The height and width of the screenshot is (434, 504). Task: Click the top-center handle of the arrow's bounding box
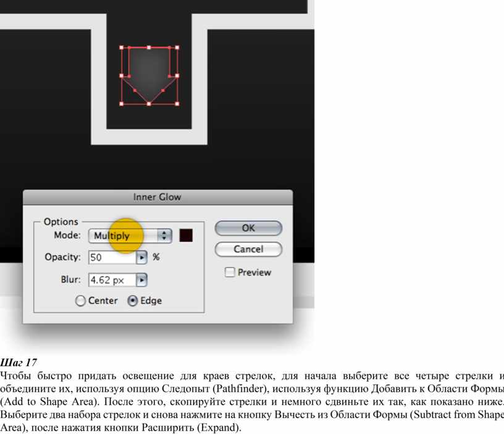coord(149,47)
